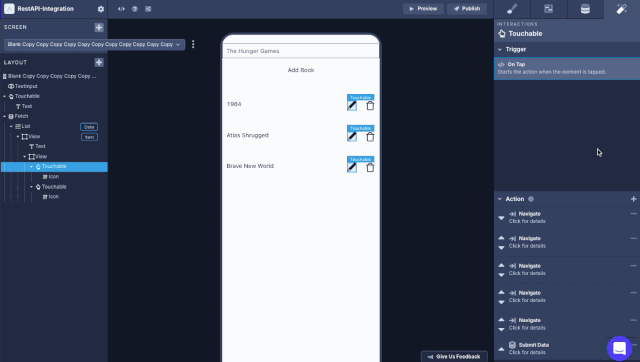
Task: Add a layout component with LAYOUT plus button
Action: coord(99,62)
